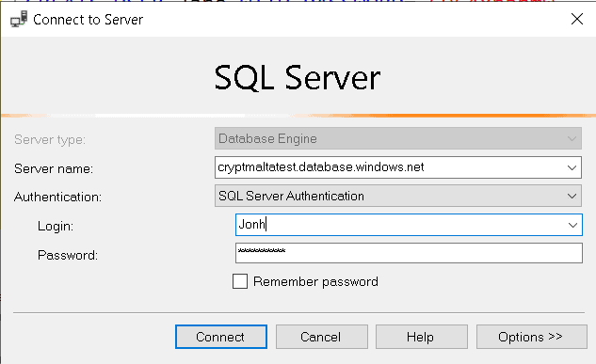Screen dimensions: 596x364
Task: Click inside the cryptmaltatest server name field
Action: click(390, 167)
